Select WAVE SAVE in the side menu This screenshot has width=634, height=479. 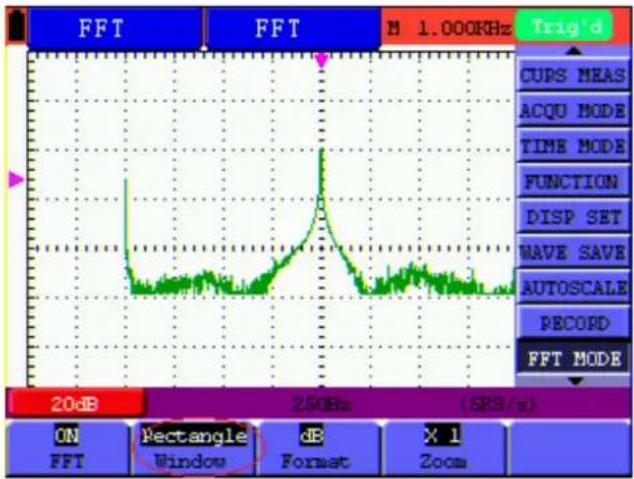click(573, 253)
